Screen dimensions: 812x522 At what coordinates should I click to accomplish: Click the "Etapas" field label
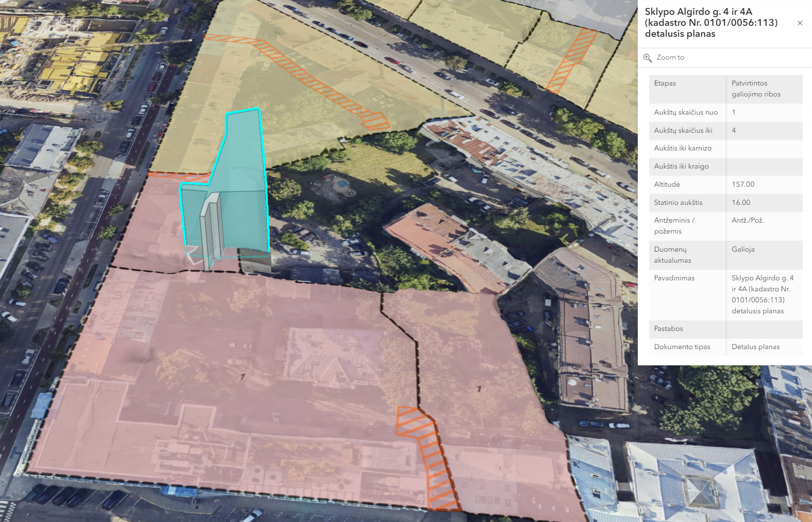[665, 83]
